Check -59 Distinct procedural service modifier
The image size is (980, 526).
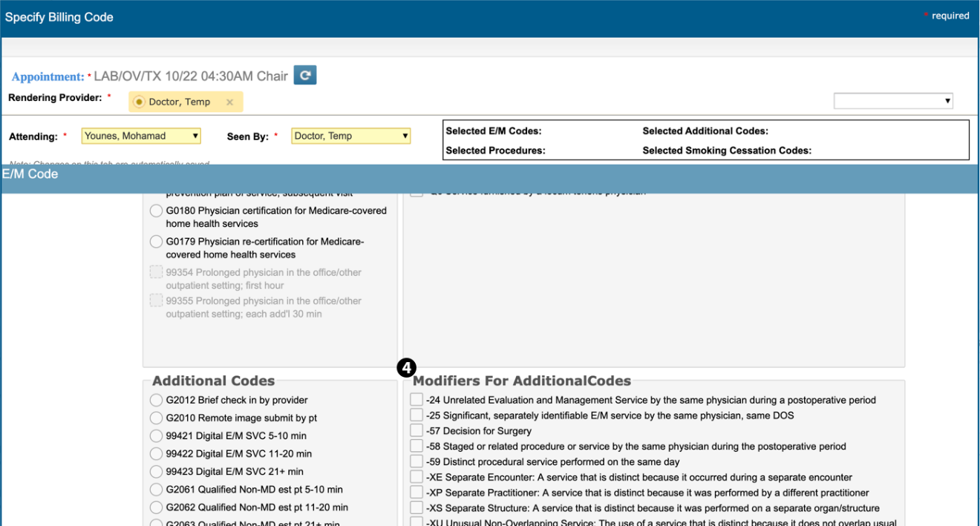pos(416,462)
